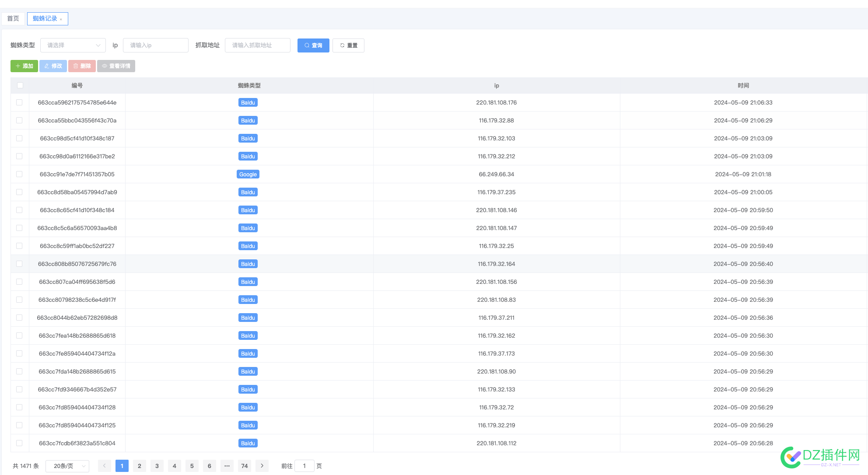Click the previous page arrow
This screenshot has width=868, height=475.
[x=104, y=466]
